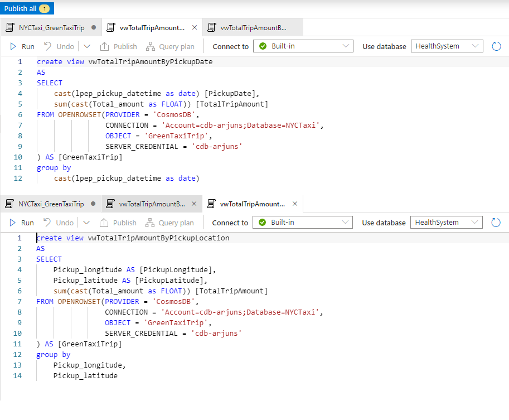
Task: Publish the script in lower editor toolbar
Action: tap(118, 223)
